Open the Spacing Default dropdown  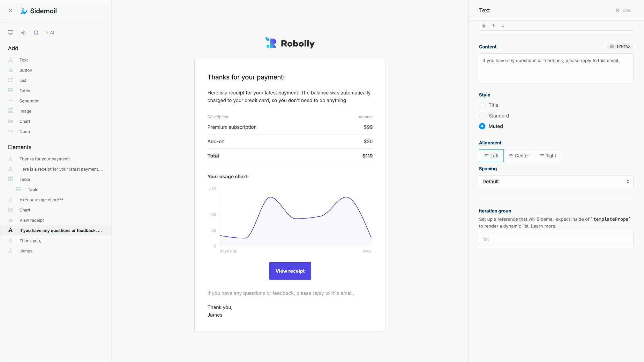pyautogui.click(x=556, y=181)
